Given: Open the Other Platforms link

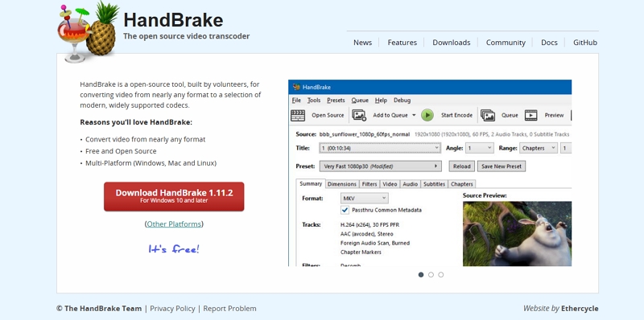Looking at the screenshot, I should tap(174, 224).
